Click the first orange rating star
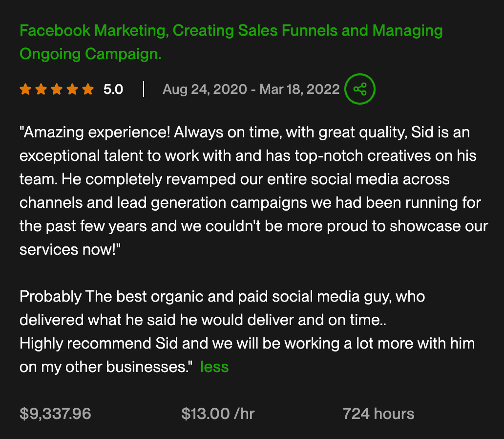 [x=25, y=89]
